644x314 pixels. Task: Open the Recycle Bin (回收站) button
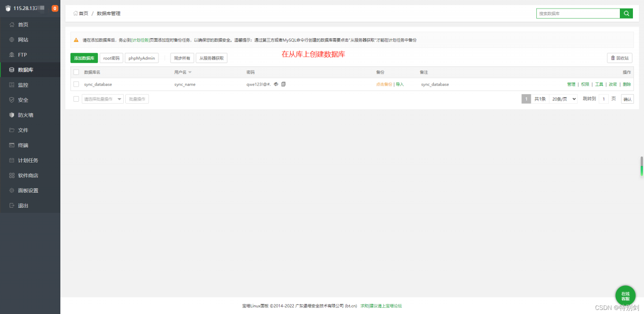[619, 58]
